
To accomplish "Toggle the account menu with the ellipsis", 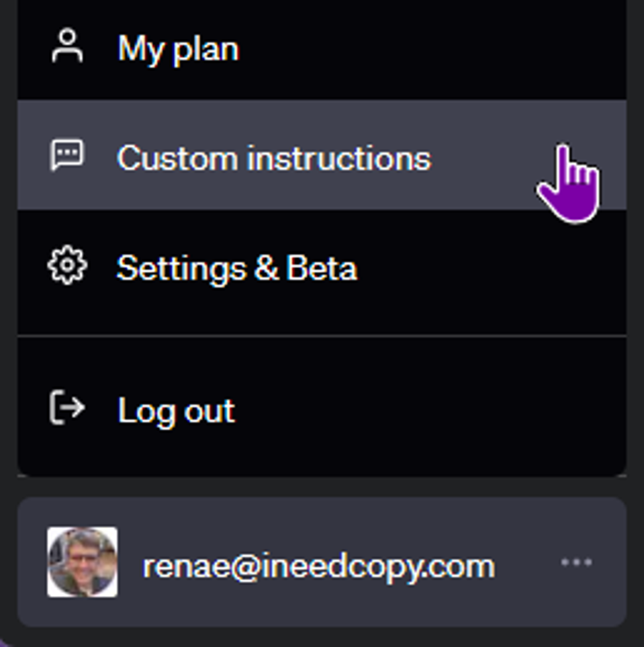I will pyautogui.click(x=576, y=562).
